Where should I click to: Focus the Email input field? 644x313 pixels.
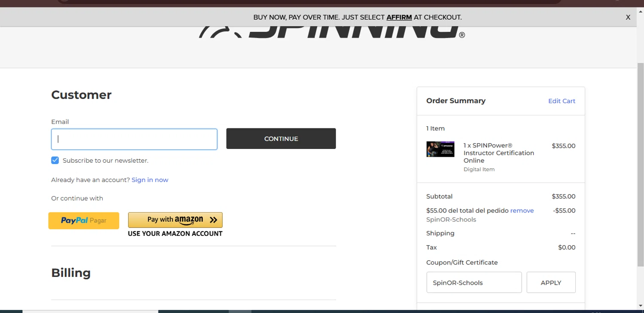click(x=134, y=139)
